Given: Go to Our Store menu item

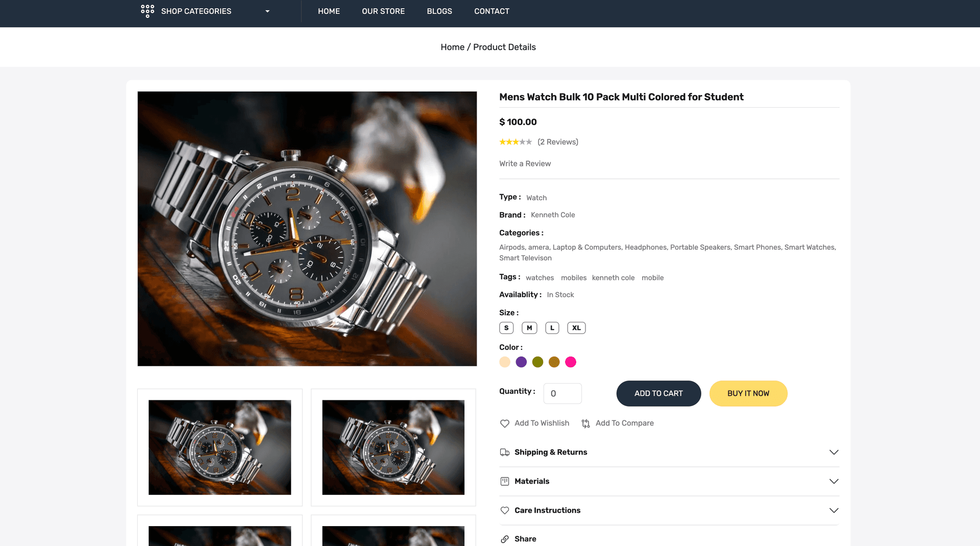Looking at the screenshot, I should pos(383,11).
